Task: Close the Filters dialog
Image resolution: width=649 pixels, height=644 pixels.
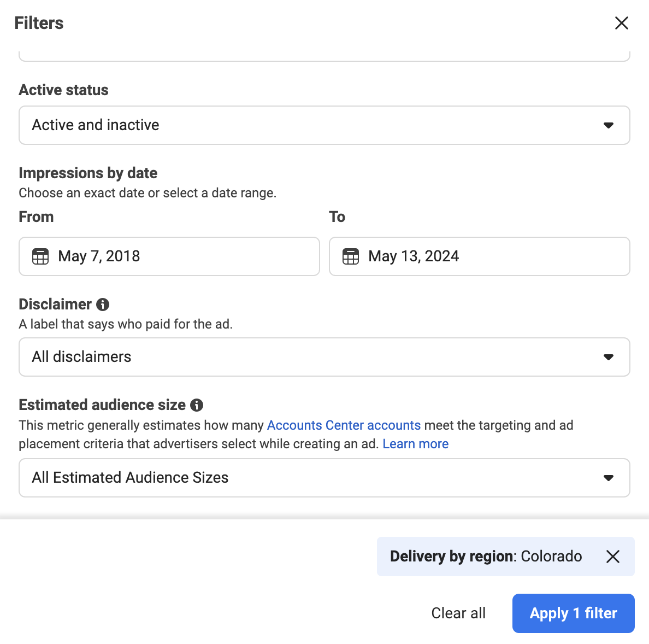Action: (x=621, y=23)
